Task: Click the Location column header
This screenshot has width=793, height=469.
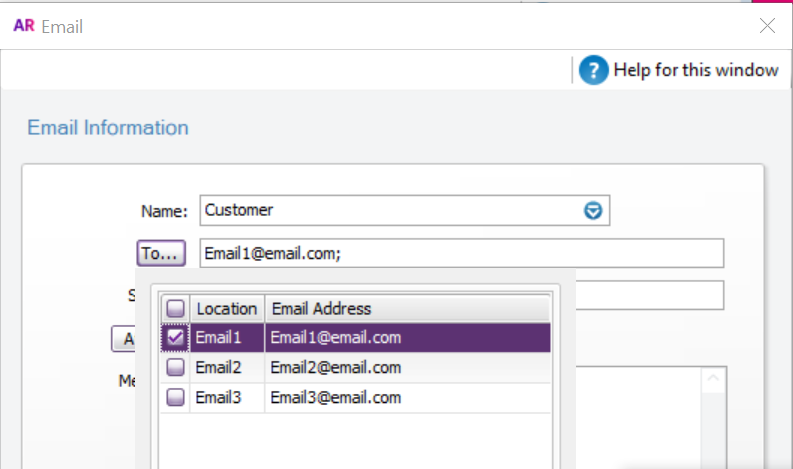Action: 227,309
